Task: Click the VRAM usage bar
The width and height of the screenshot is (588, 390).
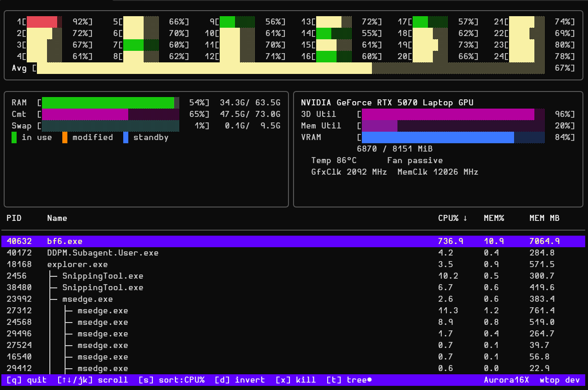Action: [453, 137]
